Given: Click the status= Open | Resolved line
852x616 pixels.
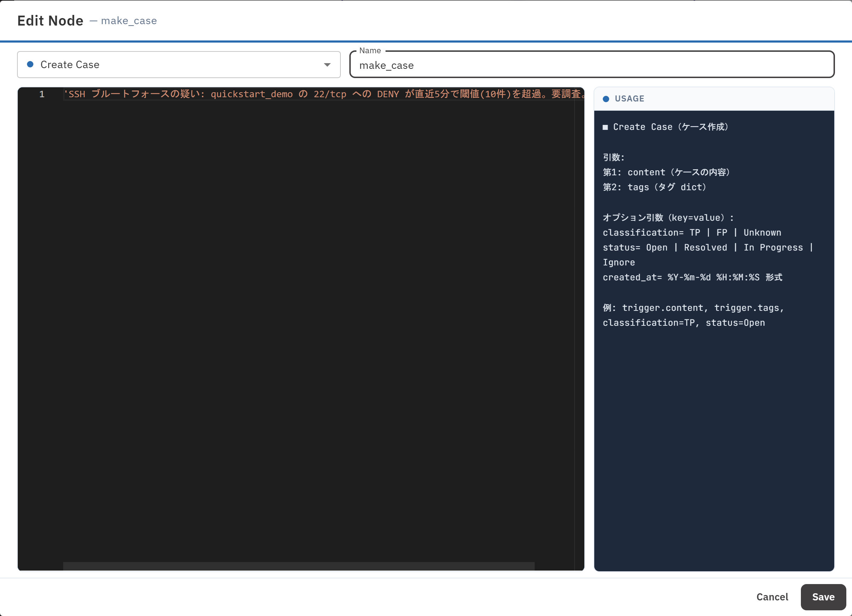Looking at the screenshot, I should tap(708, 248).
